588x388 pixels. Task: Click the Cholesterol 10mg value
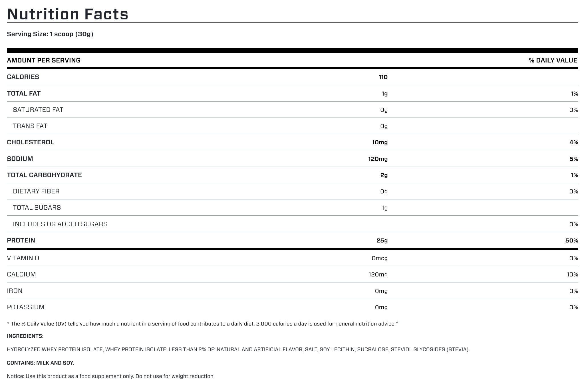[x=380, y=142]
